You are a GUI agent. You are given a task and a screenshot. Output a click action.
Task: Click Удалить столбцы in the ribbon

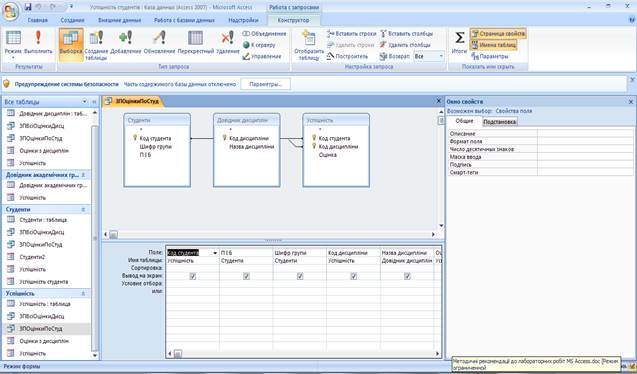coord(405,45)
